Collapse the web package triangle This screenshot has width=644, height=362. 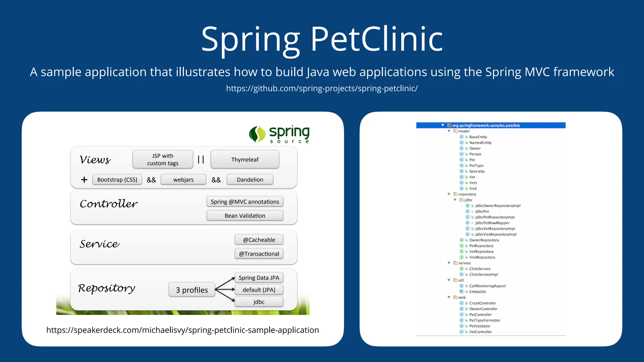click(449, 297)
